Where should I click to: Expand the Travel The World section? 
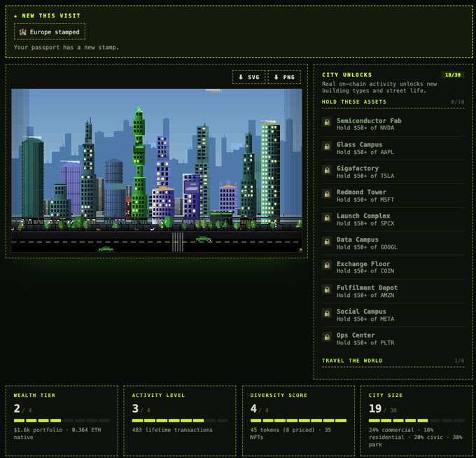pos(393,361)
